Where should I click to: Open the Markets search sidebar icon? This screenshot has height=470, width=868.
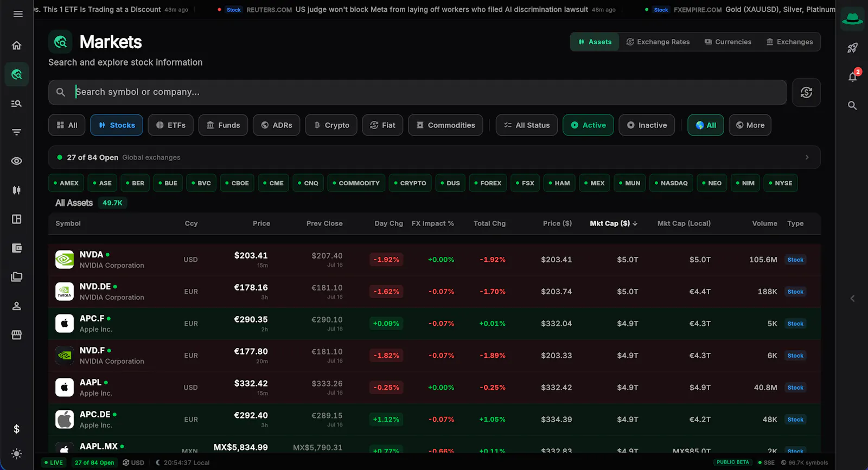click(17, 74)
